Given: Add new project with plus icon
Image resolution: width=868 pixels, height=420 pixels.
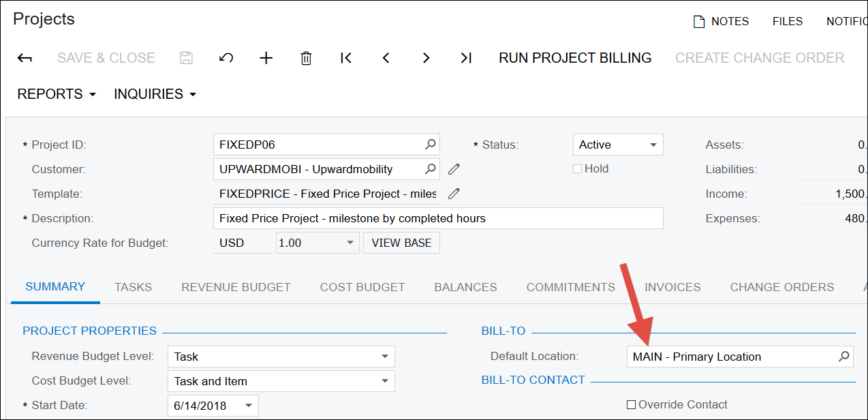Looking at the screenshot, I should click(266, 59).
